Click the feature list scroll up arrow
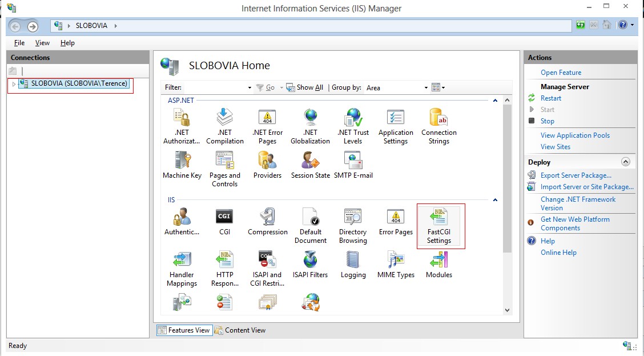The width and height of the screenshot is (644, 356). tap(507, 101)
